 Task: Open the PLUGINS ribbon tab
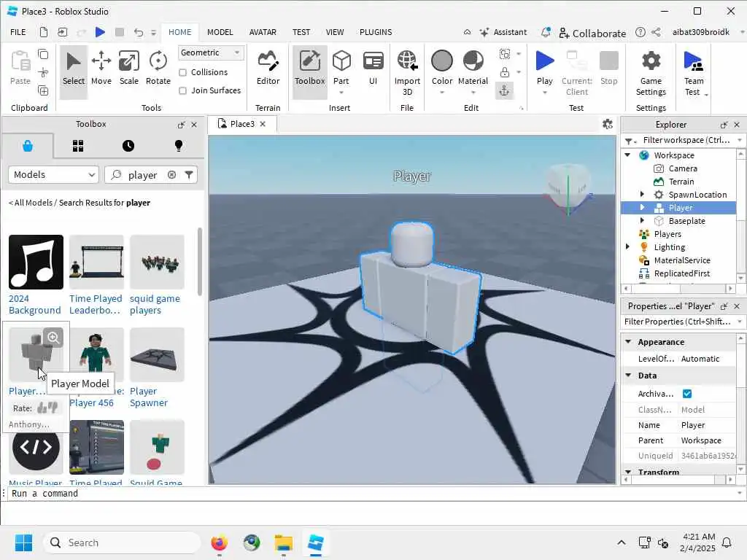(376, 32)
